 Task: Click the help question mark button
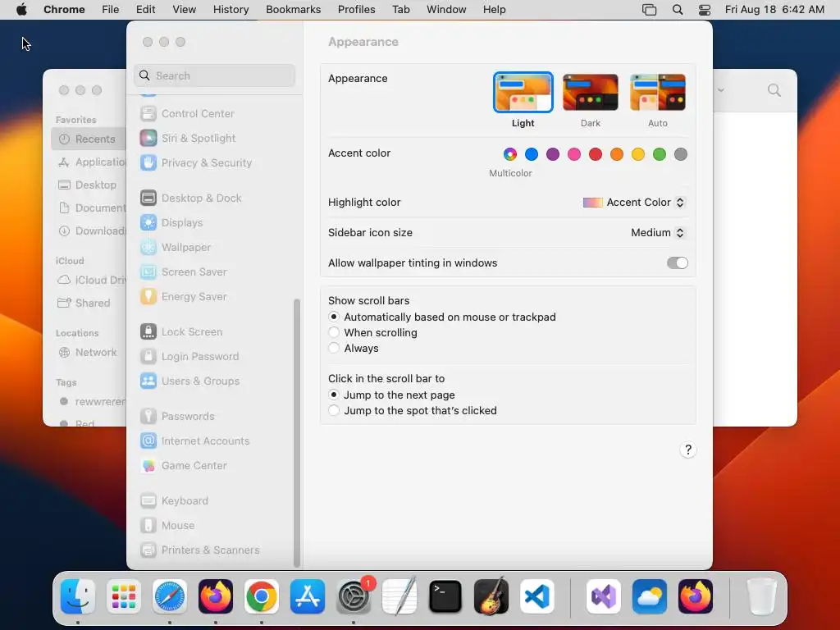click(688, 450)
